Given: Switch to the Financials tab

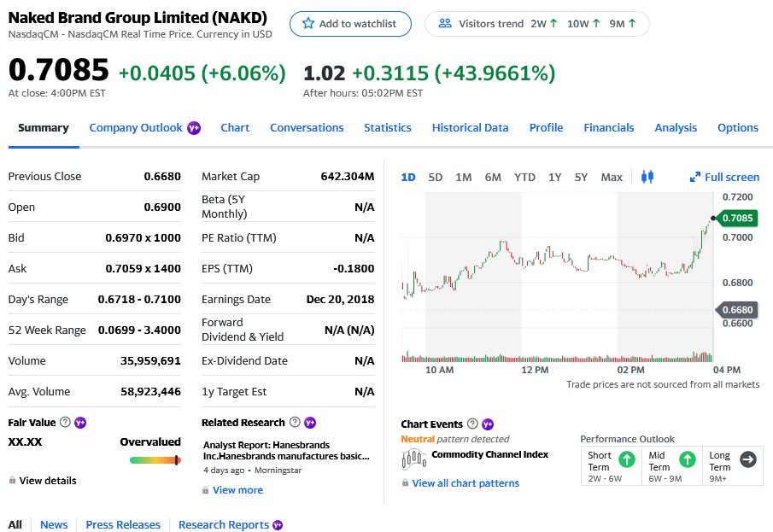Looking at the screenshot, I should point(609,128).
